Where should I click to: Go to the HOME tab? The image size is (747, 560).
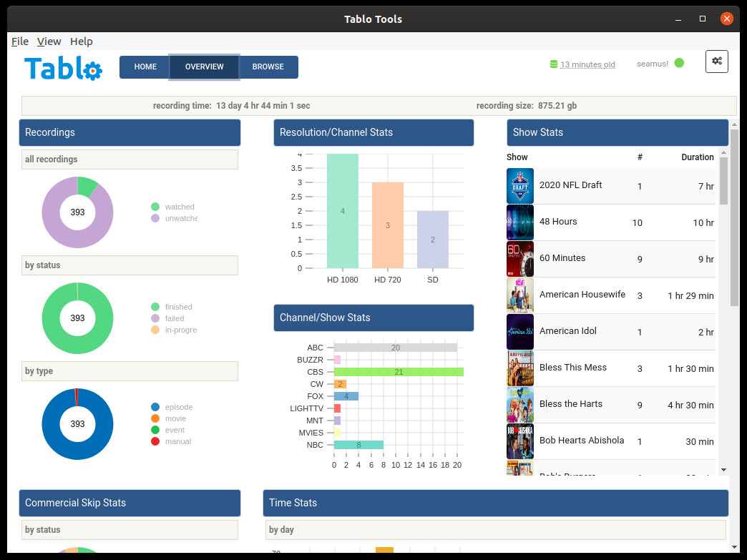[145, 67]
